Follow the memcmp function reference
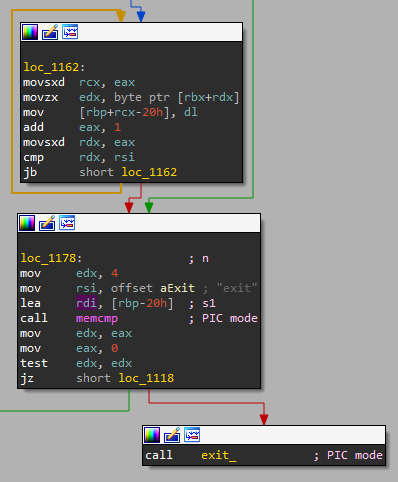 (97, 318)
